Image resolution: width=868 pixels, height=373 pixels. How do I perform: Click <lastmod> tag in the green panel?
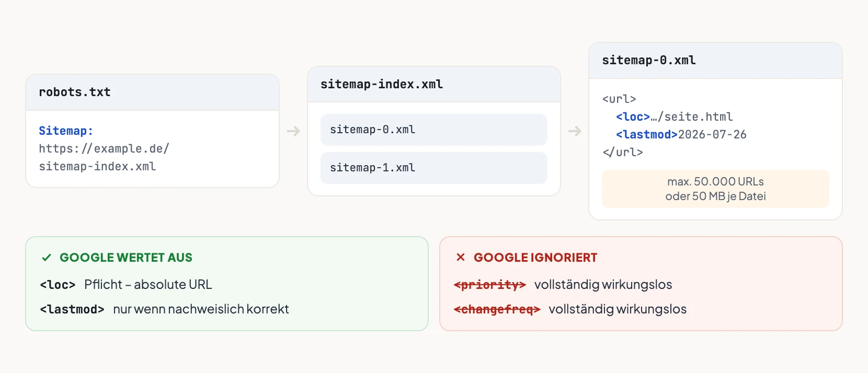[72, 309]
